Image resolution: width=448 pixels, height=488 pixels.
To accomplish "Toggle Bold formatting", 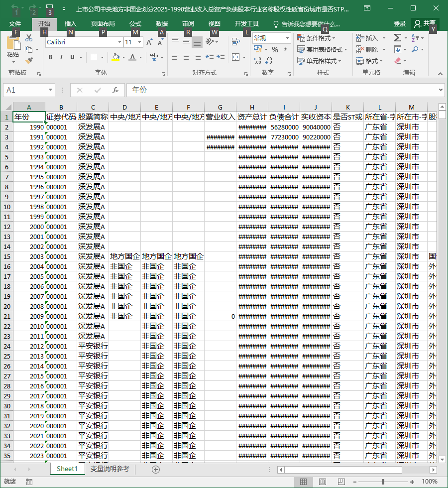I will (50, 57).
